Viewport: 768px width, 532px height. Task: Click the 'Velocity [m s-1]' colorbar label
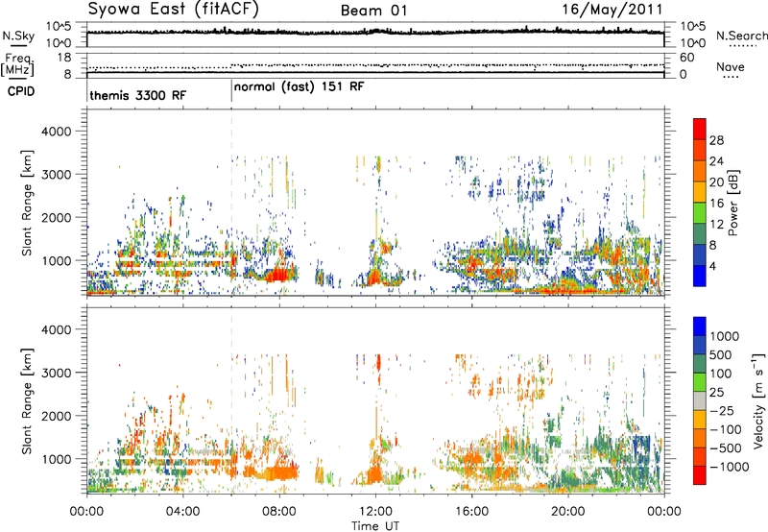758,400
